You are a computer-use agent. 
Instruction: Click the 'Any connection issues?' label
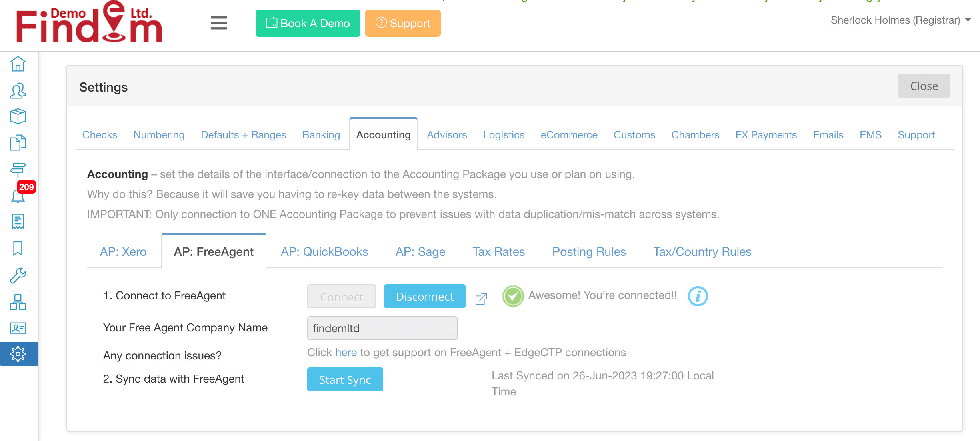point(162,355)
